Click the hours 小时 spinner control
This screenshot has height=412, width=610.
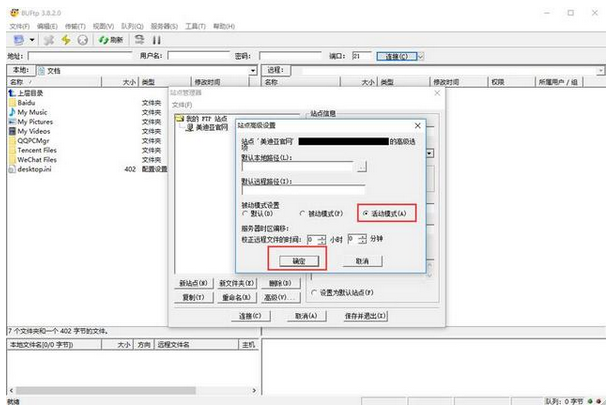click(321, 239)
